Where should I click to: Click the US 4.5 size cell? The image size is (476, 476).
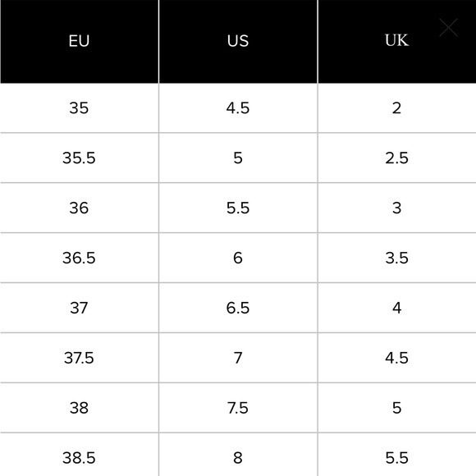[x=238, y=108]
